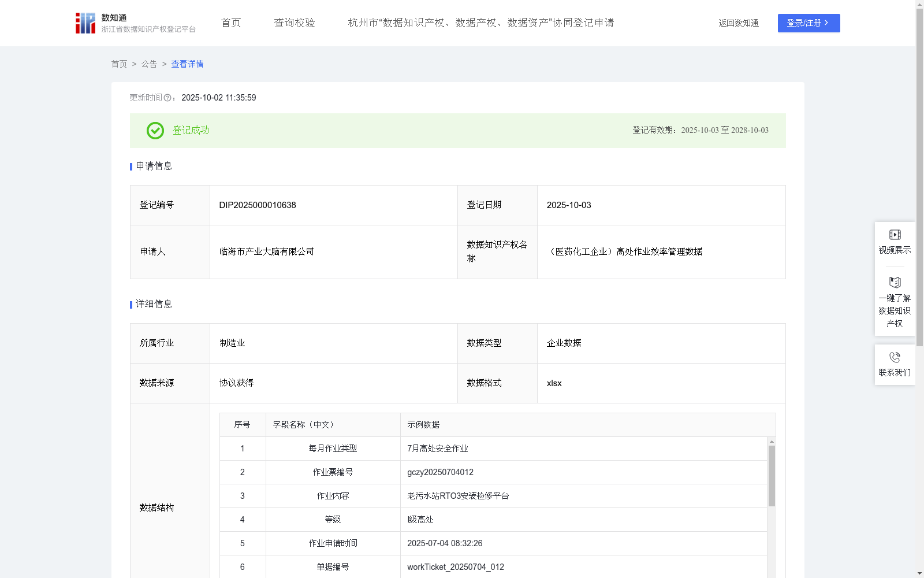Click sample value gczy20250704012
The image size is (924, 578).
click(440, 472)
